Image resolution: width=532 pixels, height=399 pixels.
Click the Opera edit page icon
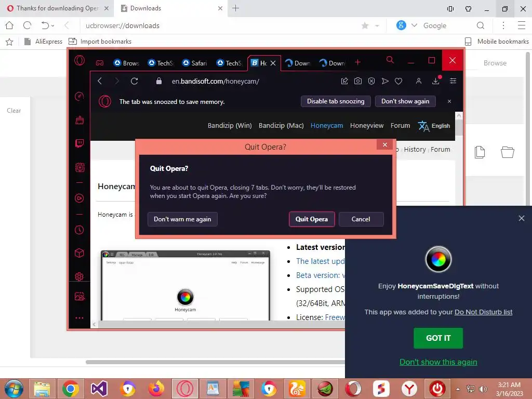pos(344,81)
